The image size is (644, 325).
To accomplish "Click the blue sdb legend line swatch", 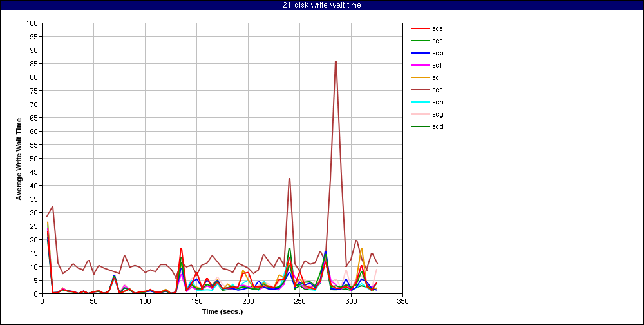I will [420, 53].
